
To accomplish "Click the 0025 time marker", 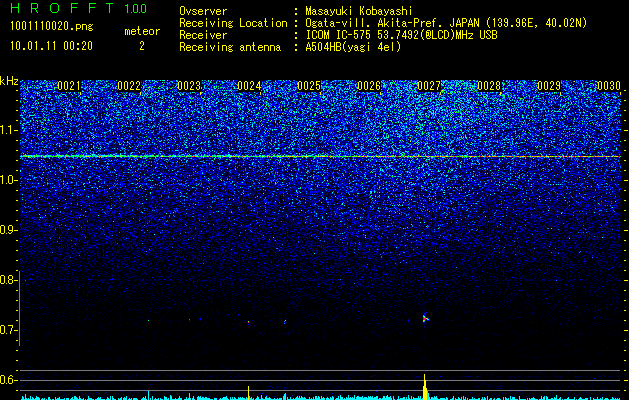I will (309, 86).
